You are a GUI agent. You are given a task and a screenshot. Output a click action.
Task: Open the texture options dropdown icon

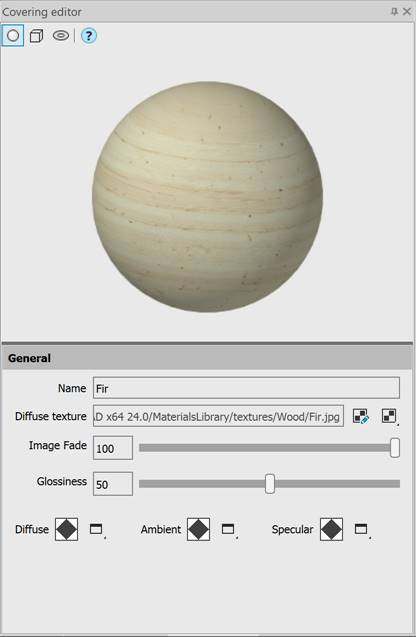coord(390,416)
